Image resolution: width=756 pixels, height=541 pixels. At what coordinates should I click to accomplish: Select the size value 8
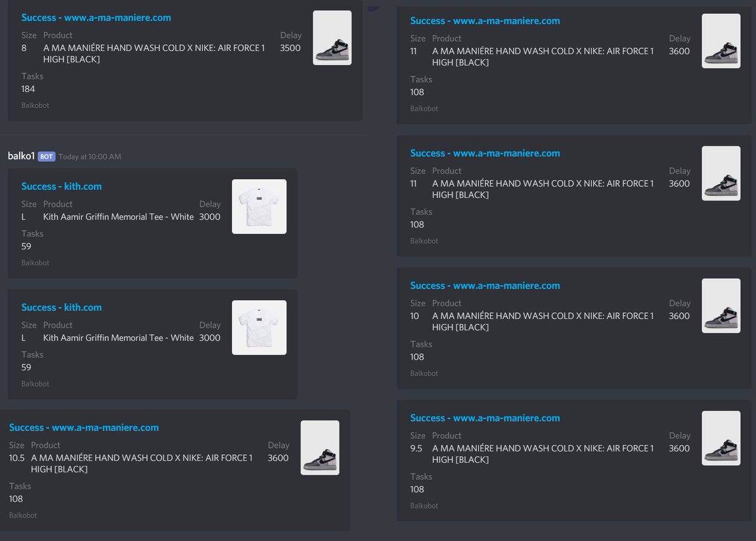[24, 48]
